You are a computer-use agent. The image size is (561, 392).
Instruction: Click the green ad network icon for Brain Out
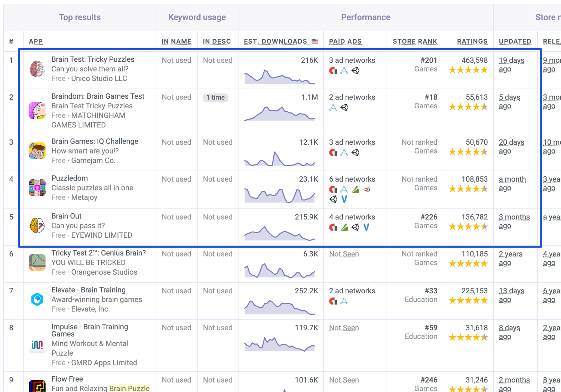point(344,227)
